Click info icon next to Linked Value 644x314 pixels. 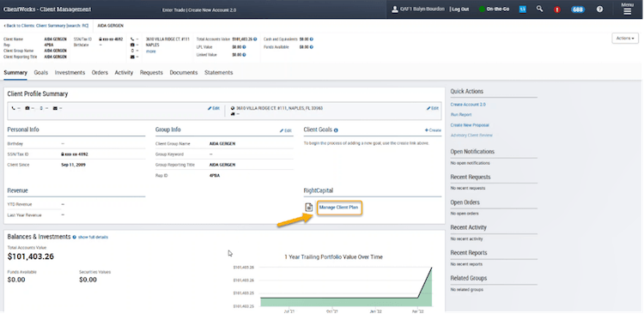coord(244,55)
